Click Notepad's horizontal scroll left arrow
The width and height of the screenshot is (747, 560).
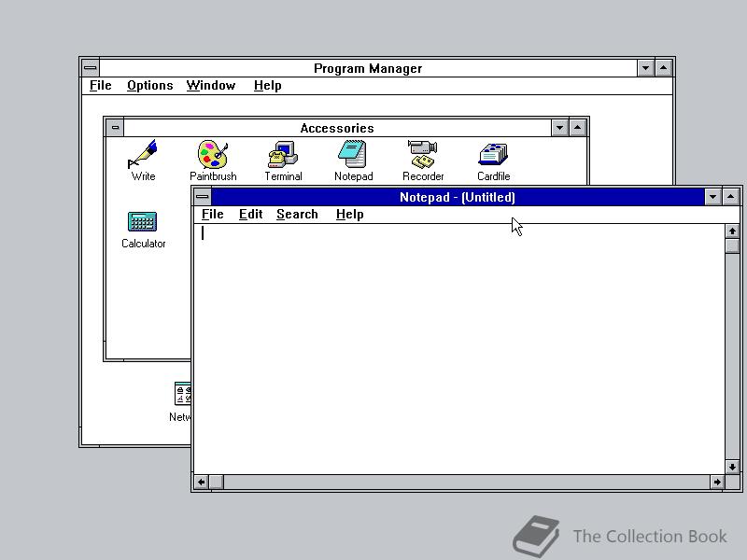click(202, 482)
